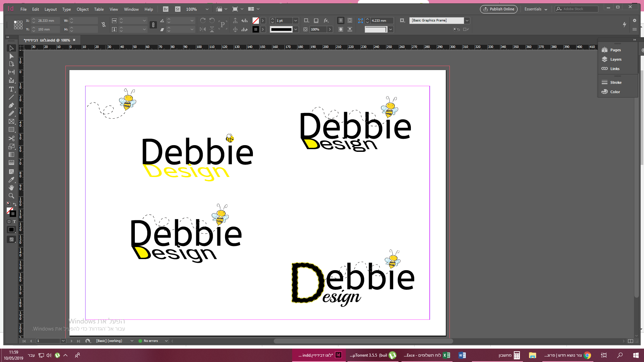Open the Layers panel
The height and width of the screenshot is (362, 644).
[615, 59]
